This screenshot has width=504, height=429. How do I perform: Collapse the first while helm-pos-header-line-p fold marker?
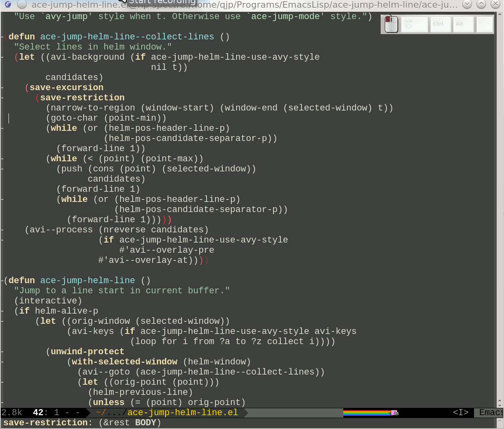click(2, 128)
